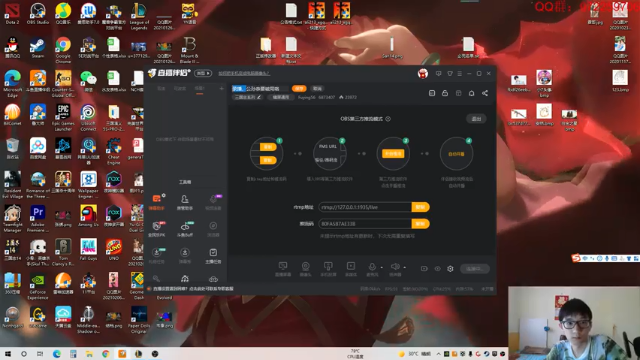The height and width of the screenshot is (360, 640).
Task: Click the orange save button beside stream title
Action: tap(299, 89)
